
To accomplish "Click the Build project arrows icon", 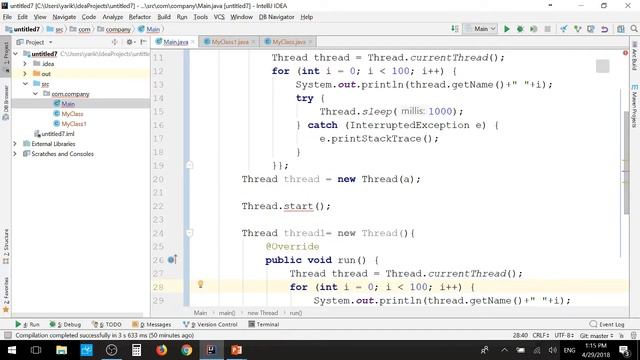I will pyautogui.click(x=455, y=29).
